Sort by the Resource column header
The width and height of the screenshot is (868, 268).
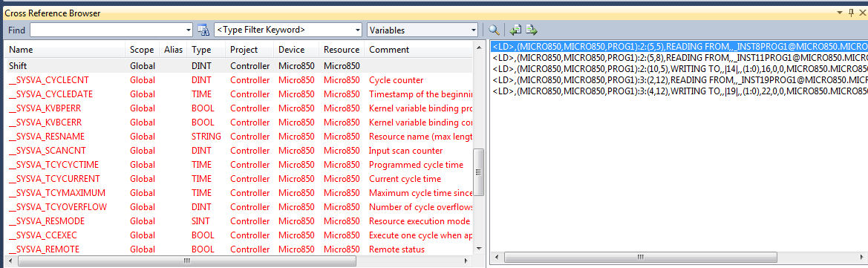[x=342, y=49]
